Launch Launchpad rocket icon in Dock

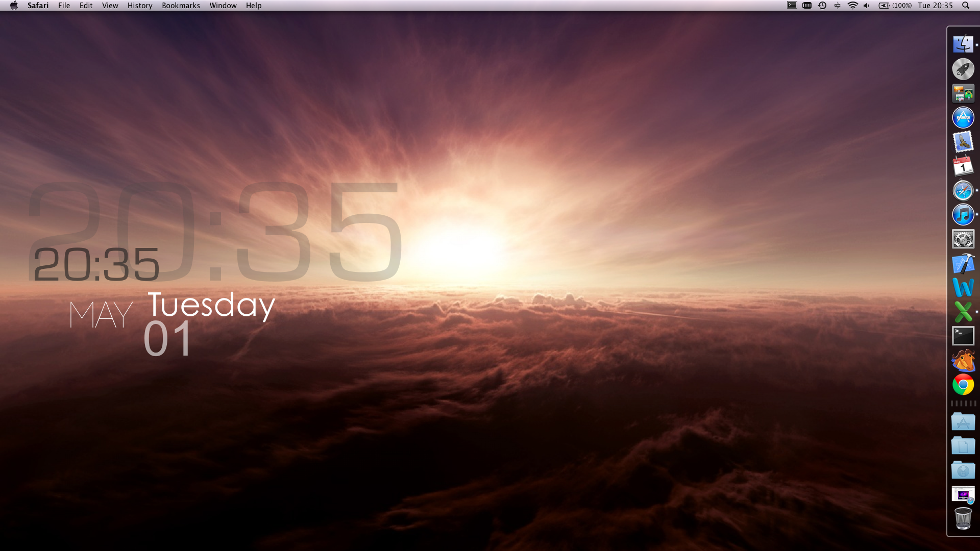click(x=963, y=69)
